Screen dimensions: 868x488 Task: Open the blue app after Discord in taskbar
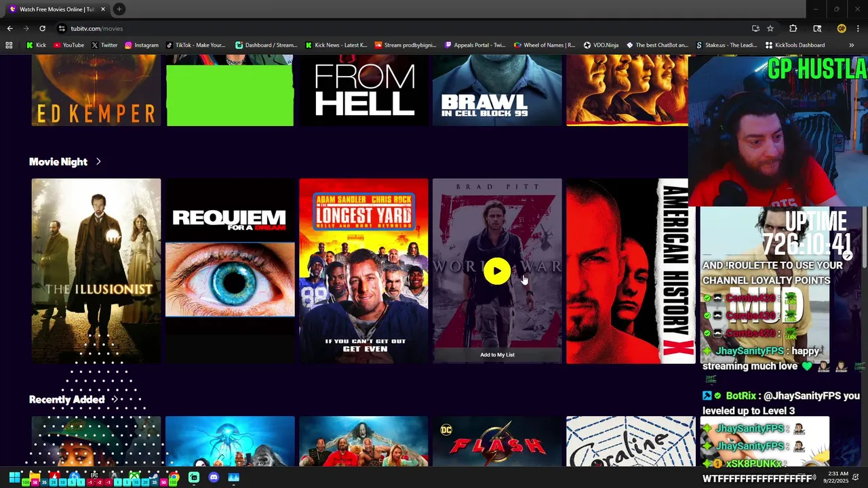click(x=233, y=478)
